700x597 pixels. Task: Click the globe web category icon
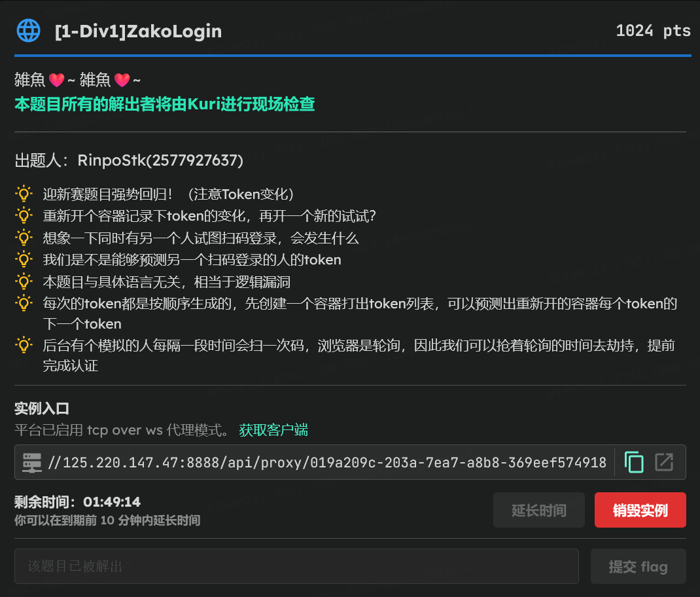tap(28, 31)
